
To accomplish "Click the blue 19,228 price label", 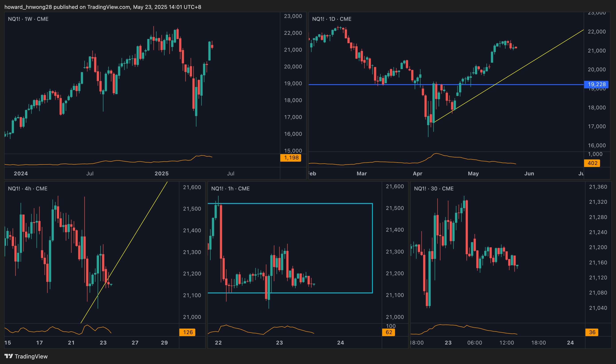I will point(596,84).
